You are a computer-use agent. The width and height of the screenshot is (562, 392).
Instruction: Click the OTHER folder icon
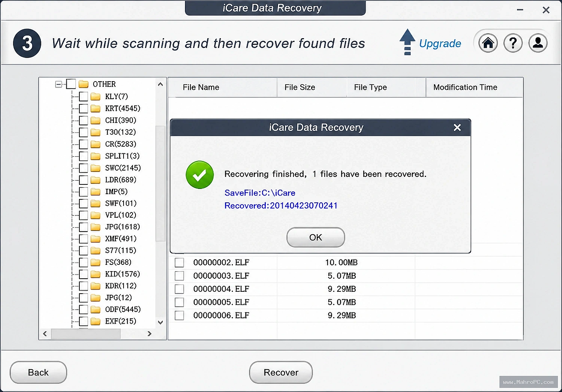[83, 84]
